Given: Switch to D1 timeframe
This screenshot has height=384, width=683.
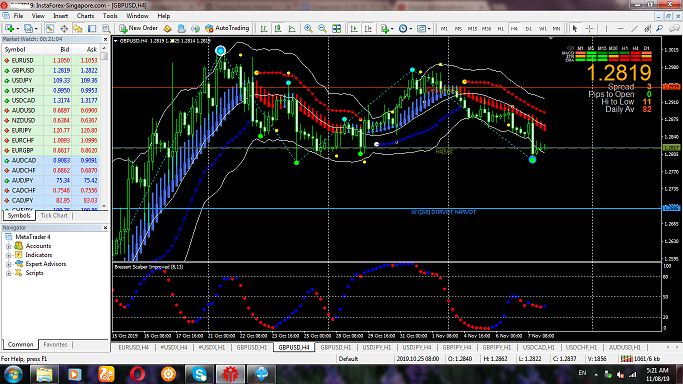Looking at the screenshot, I should coord(528,29).
